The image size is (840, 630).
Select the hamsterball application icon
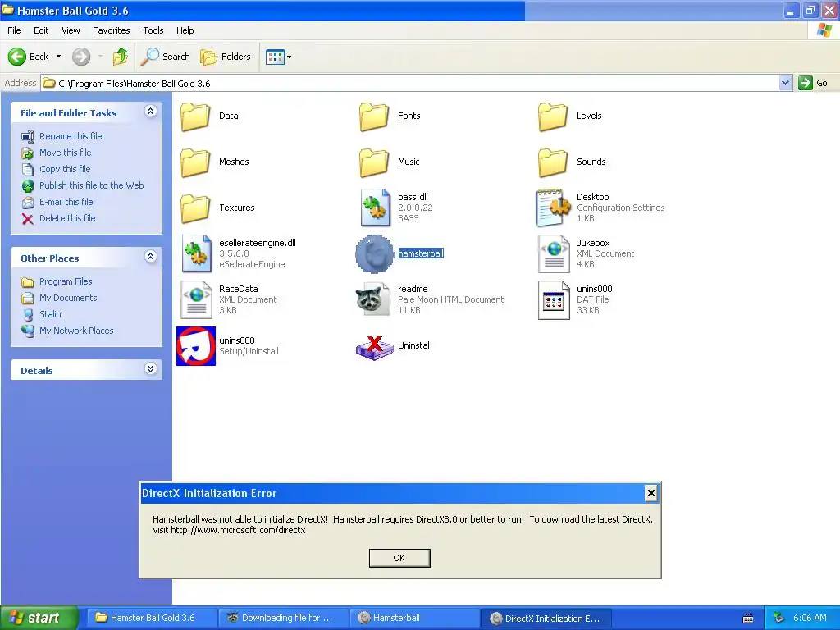(x=374, y=254)
